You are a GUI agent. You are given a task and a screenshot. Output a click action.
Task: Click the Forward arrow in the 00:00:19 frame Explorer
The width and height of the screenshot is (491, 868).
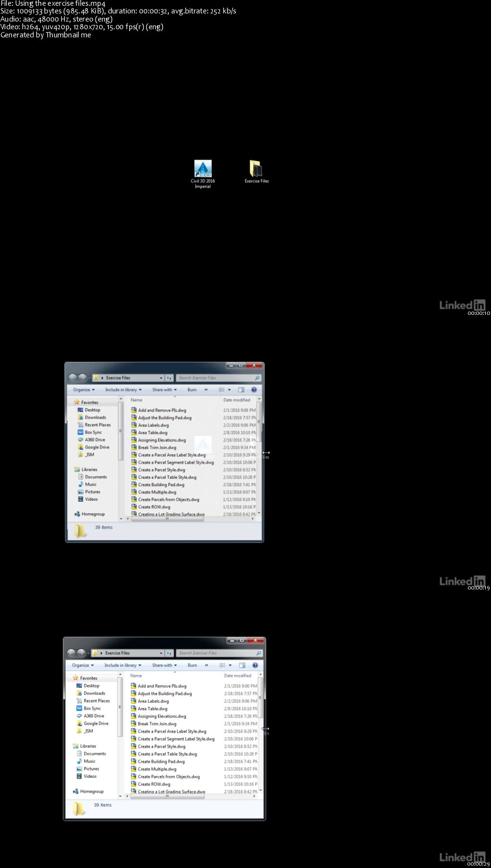click(82, 378)
